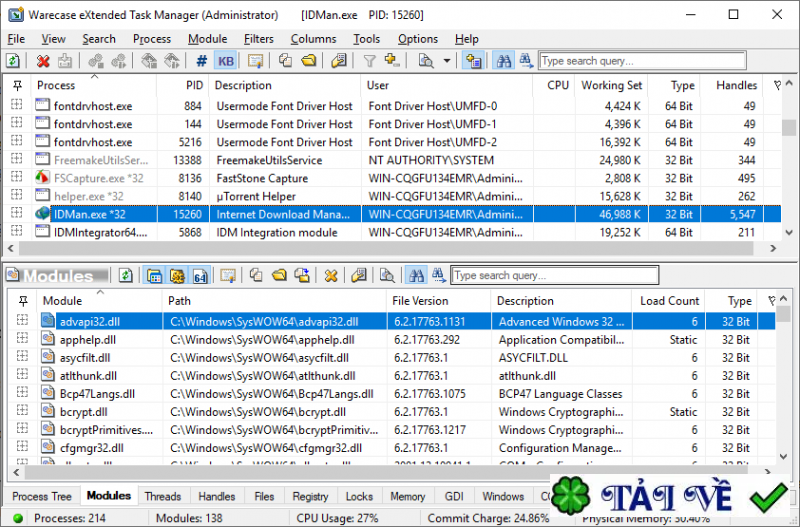Open the Filters menu
Screen dimensions: 800x527
coord(258,39)
